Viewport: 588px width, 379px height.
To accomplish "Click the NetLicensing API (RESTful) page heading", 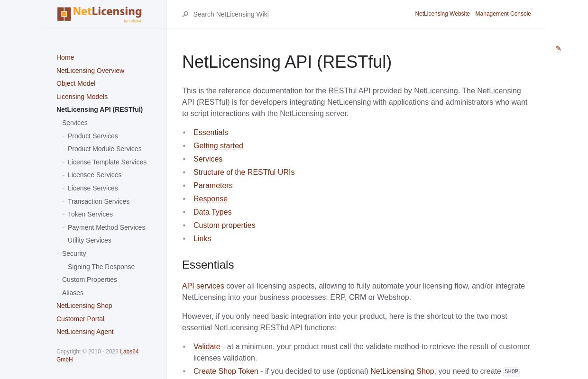I will click(x=287, y=62).
